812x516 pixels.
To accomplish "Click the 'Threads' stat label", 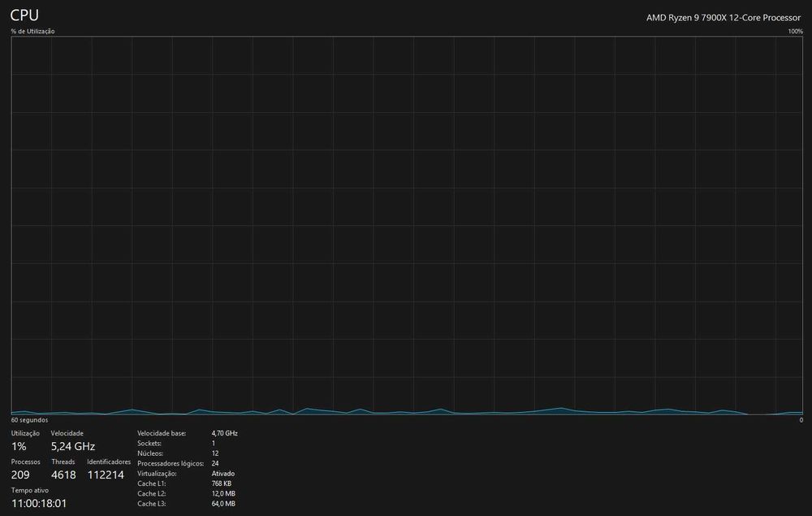I will 63,462.
